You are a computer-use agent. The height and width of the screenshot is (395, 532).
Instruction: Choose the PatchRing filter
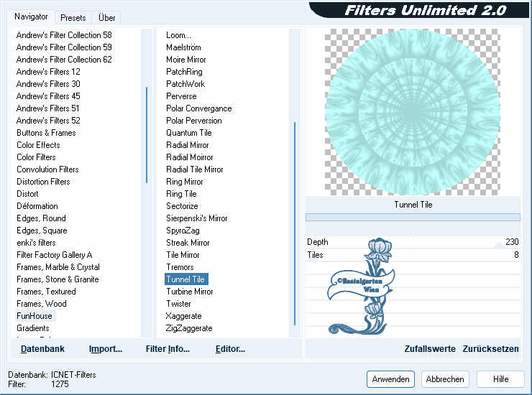click(184, 72)
